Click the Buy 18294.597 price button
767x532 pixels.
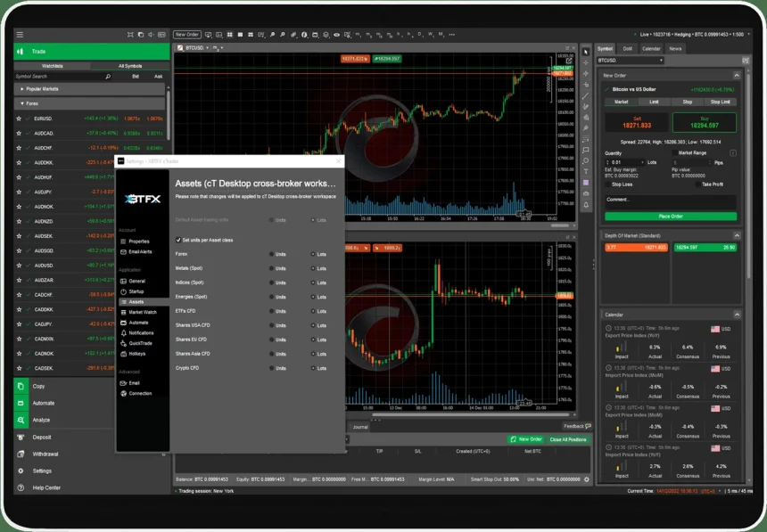pyautogui.click(x=705, y=123)
